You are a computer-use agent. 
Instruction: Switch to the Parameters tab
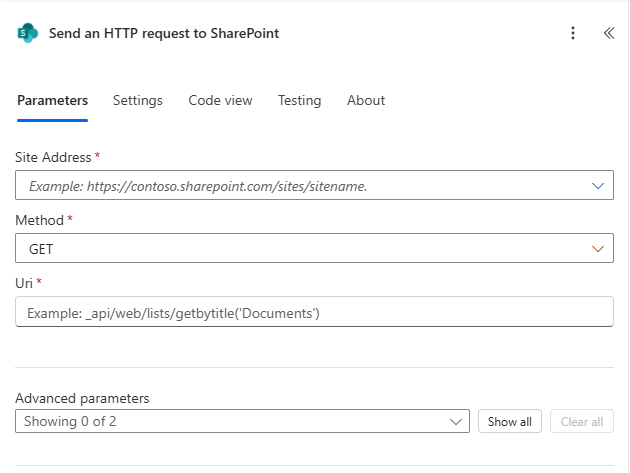pyautogui.click(x=53, y=100)
